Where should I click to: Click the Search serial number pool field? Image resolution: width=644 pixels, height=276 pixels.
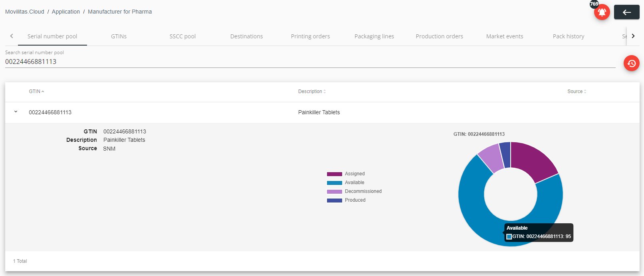pyautogui.click(x=310, y=62)
